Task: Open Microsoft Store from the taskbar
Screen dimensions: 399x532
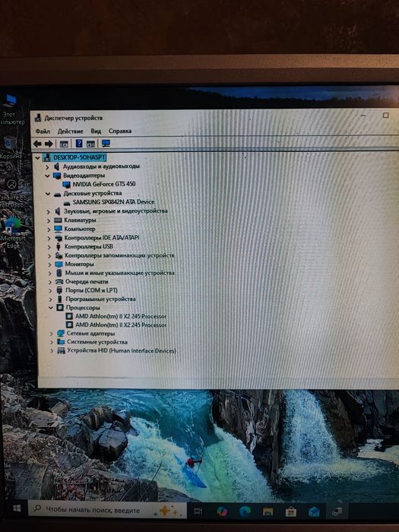Action: (291, 511)
